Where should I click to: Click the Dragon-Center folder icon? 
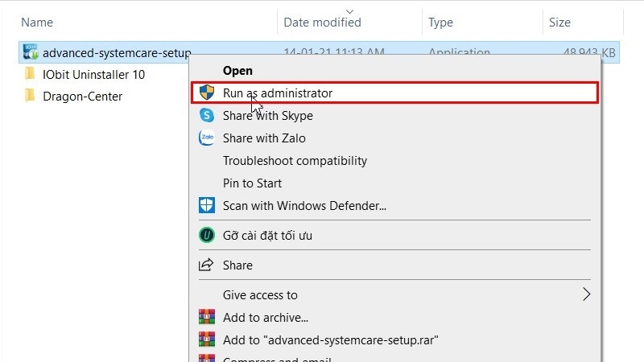[x=31, y=97]
